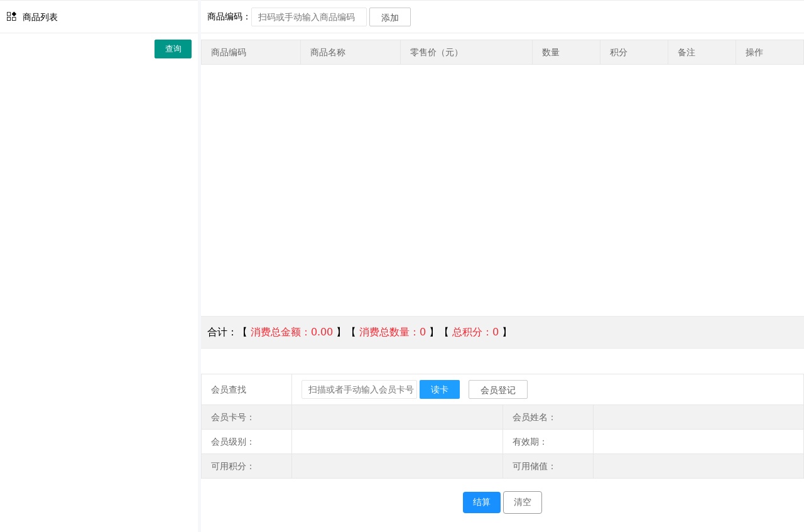Click the 会员卡号 value cell

[x=397, y=417]
